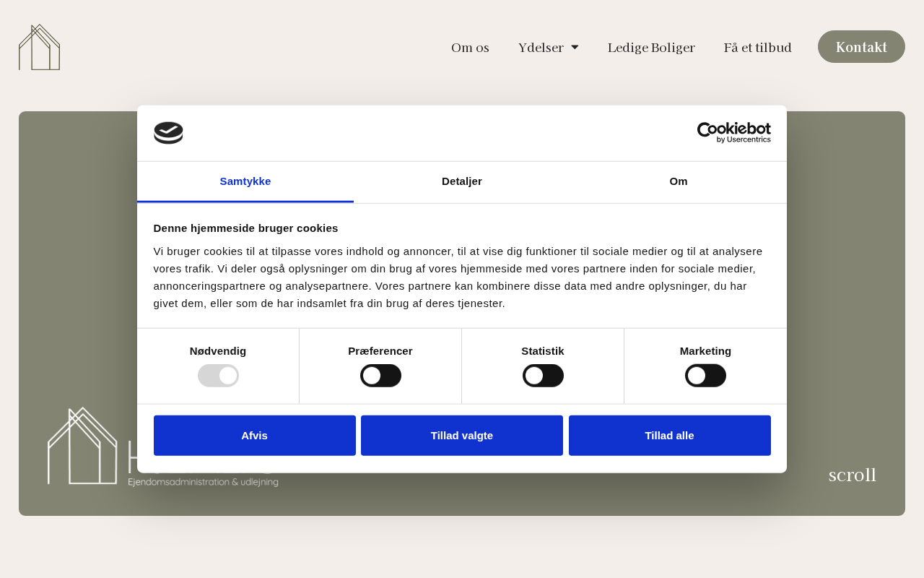924x578 pixels.
Task: Click the white house logo in hero banner
Action: 82,447
